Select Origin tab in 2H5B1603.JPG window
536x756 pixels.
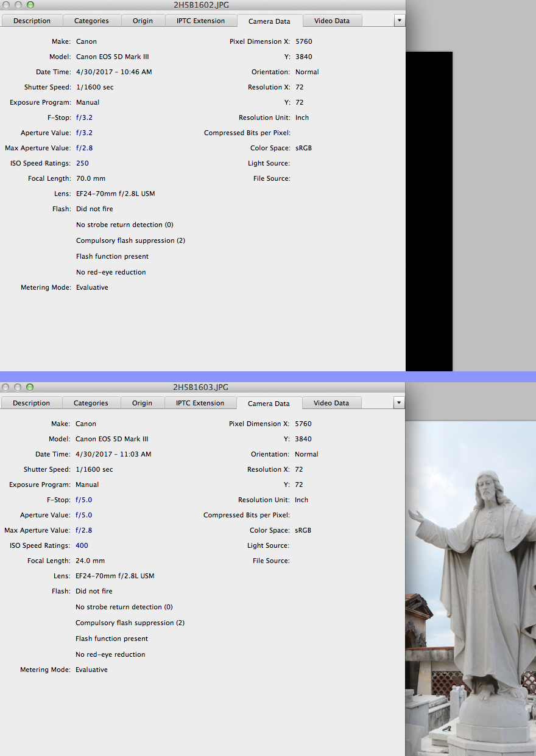pos(142,403)
